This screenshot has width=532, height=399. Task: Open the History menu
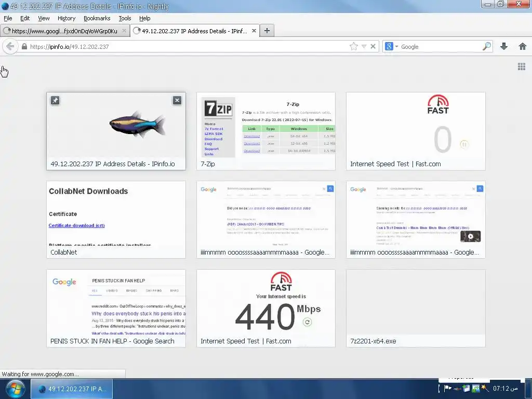coord(66,18)
